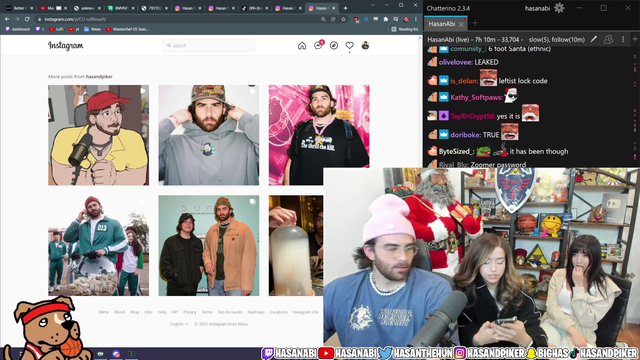Open the Dune premiere photo post

point(209,245)
